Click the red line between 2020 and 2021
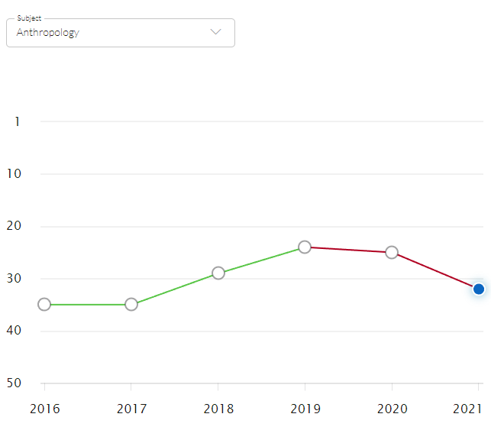This screenshot has width=504, height=430. click(435, 270)
